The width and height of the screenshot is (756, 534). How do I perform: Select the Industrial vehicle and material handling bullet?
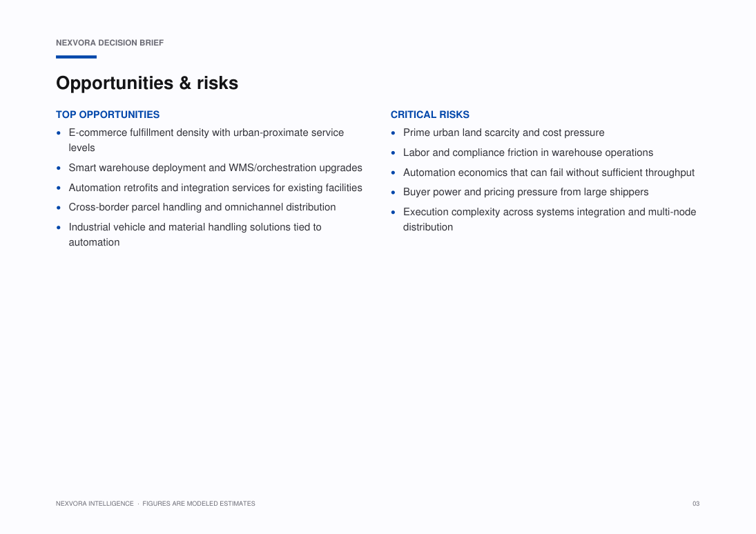[x=195, y=235]
